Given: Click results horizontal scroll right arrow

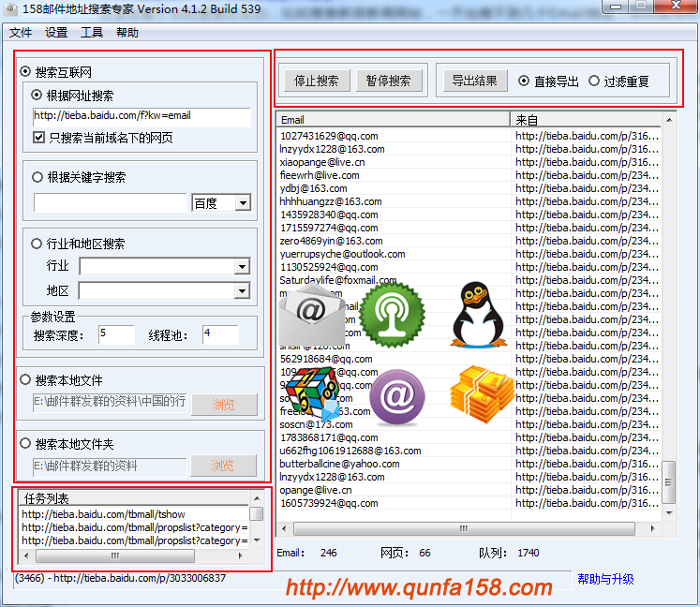Looking at the screenshot, I should point(652,528).
